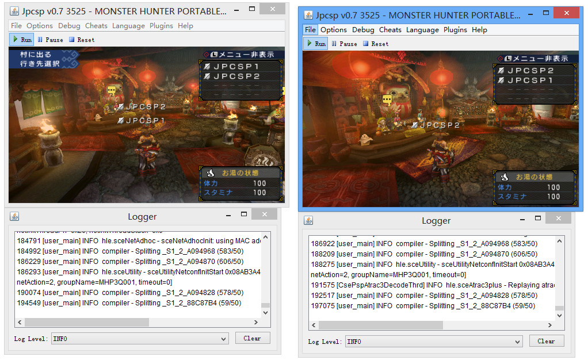Click the yellow speech bubble icon in the right game

pos(387,99)
